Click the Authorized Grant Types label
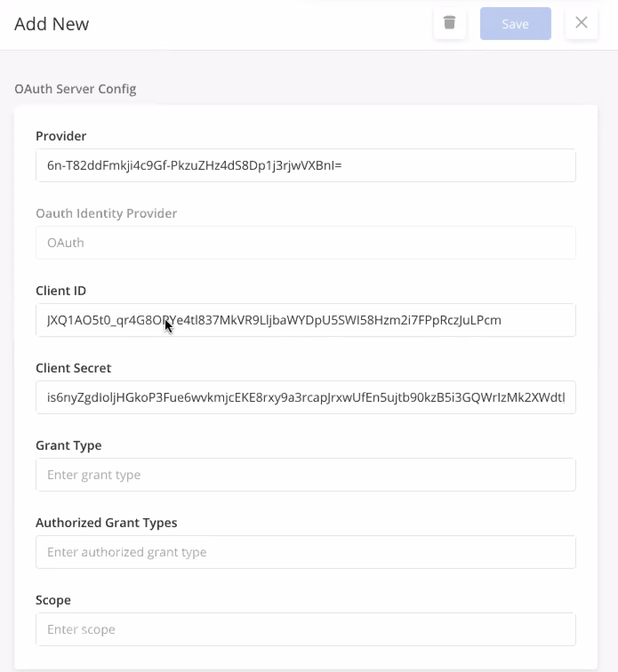Screen dimensions: 618x672 coord(106,523)
